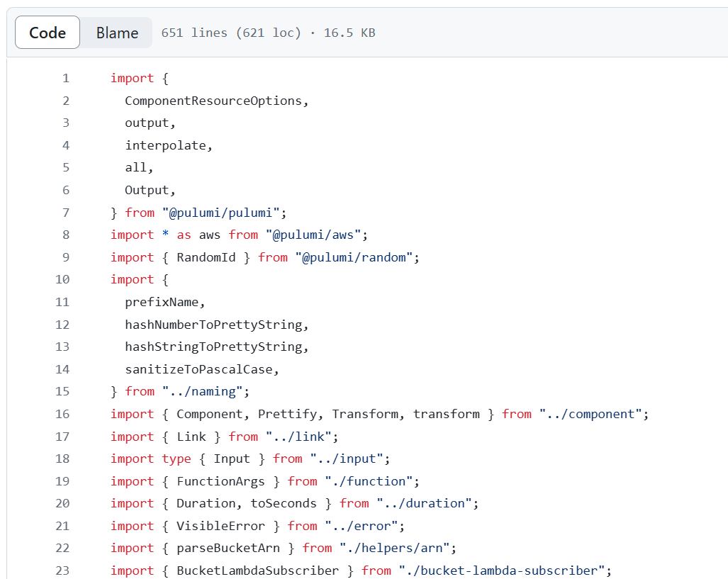Click line number 23
The image size is (728, 579).
pos(62,570)
